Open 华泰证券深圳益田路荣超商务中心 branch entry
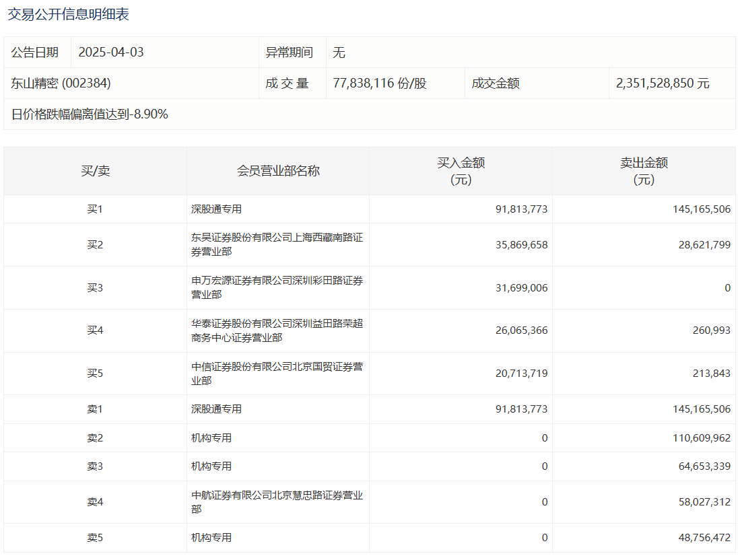Screen dimensions: 744x560 tap(277, 330)
